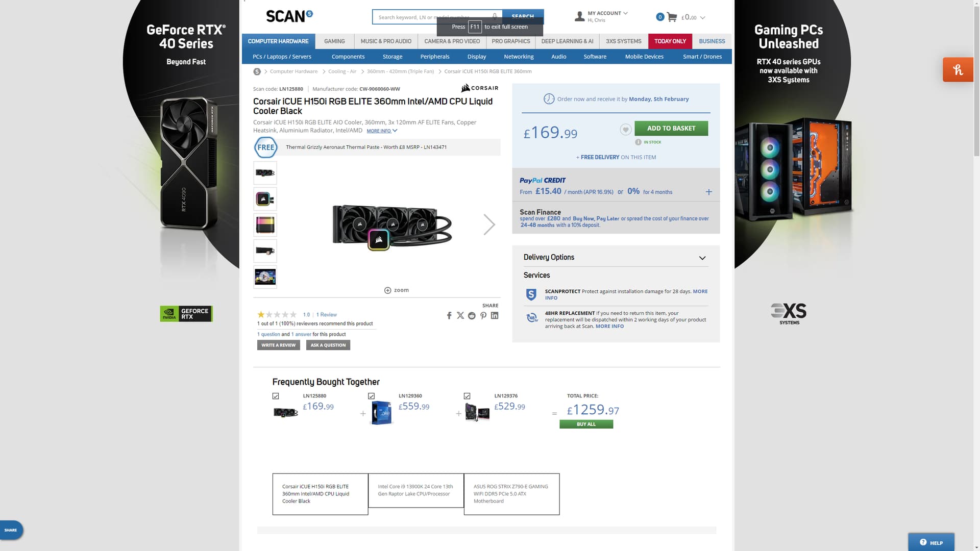Click the Facebook share icon

tap(449, 316)
